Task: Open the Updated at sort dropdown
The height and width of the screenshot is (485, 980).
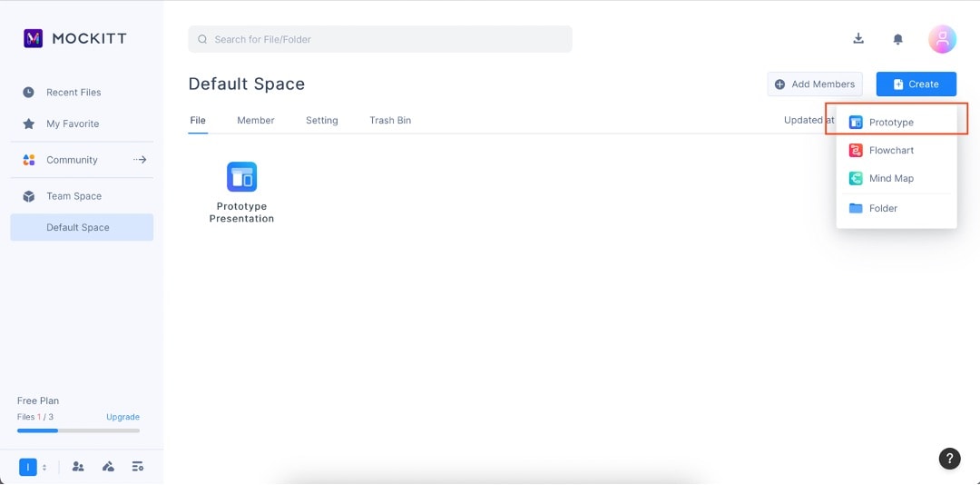Action: (x=804, y=120)
